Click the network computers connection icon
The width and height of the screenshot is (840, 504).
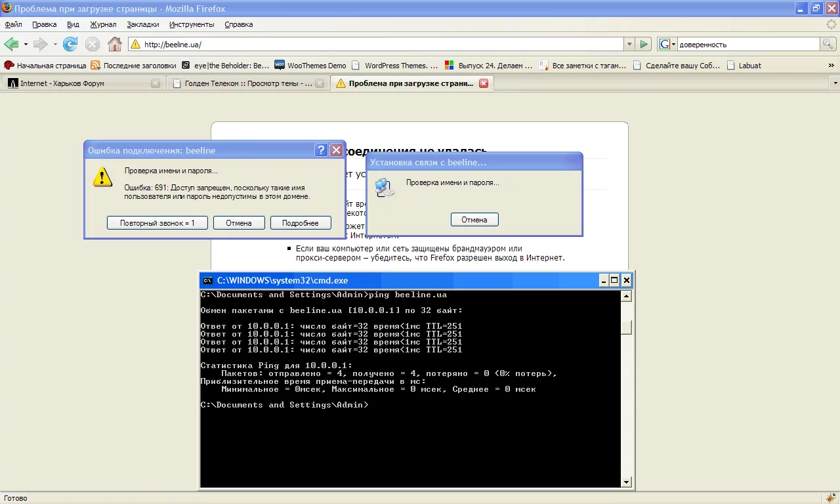(x=385, y=188)
